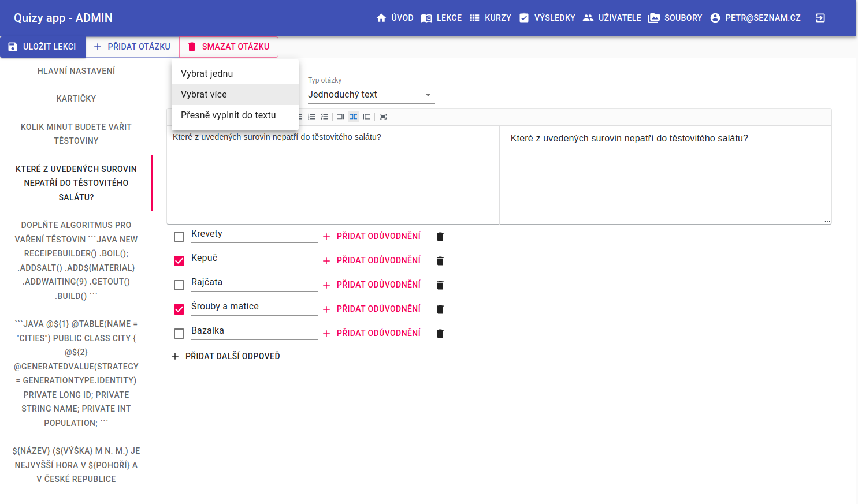
Task: Open UŽIVATELE section in navbar
Action: (x=612, y=18)
